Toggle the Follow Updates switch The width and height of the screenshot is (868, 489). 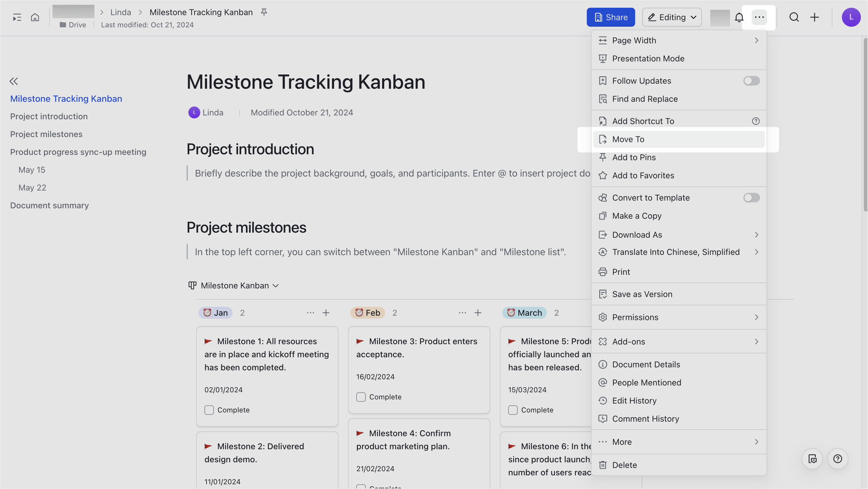click(x=751, y=81)
